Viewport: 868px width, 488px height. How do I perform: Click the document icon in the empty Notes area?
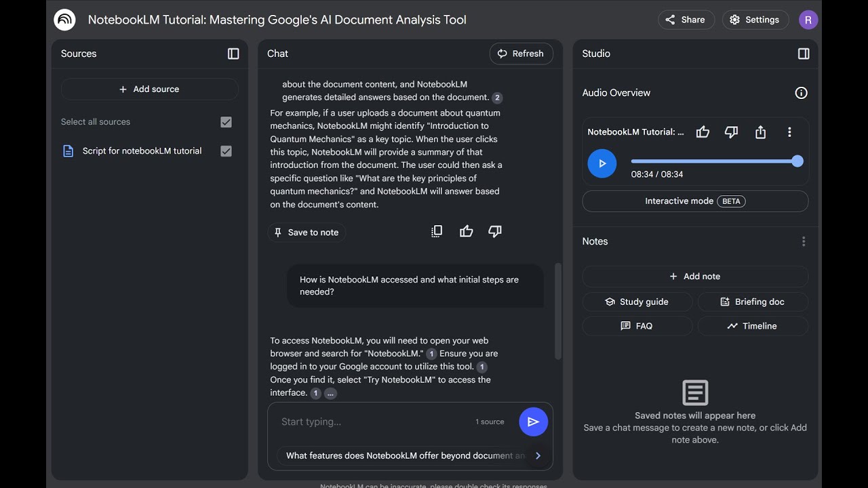[x=695, y=392]
